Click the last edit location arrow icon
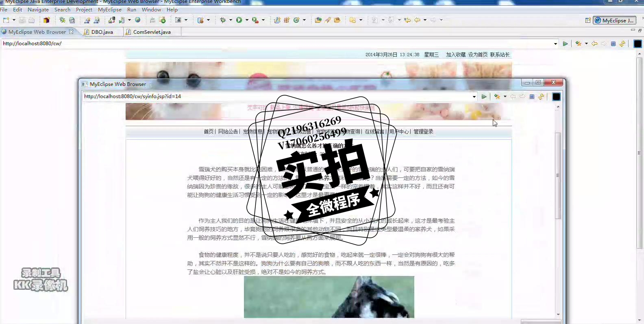644x324 pixels. tap(407, 20)
